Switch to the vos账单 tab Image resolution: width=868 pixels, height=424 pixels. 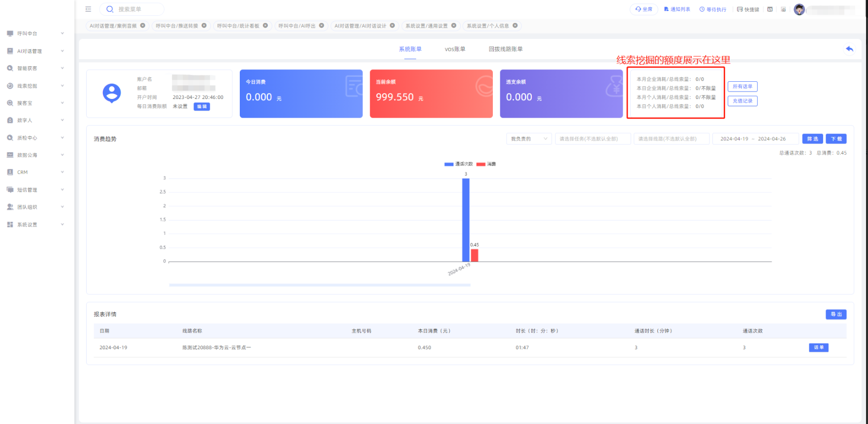[455, 49]
